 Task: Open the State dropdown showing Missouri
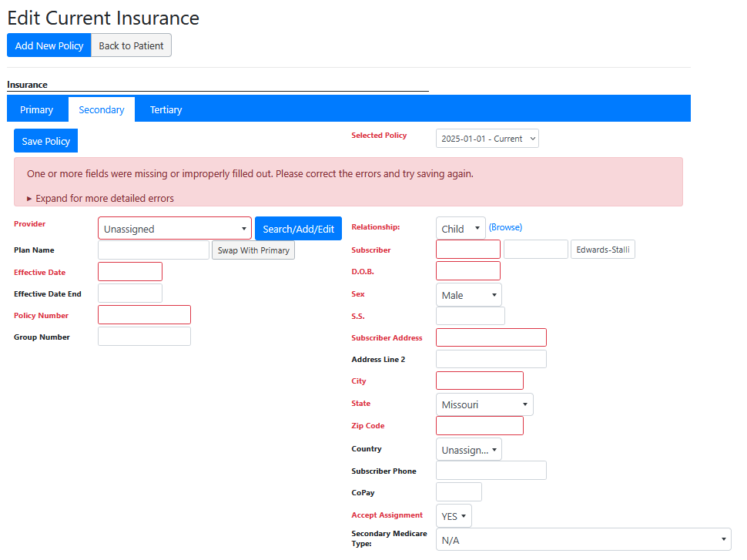coord(484,404)
